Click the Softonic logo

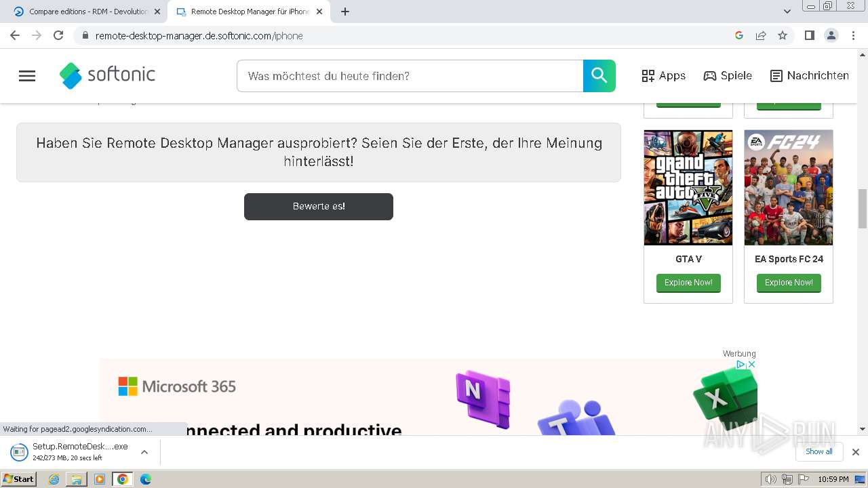(107, 75)
